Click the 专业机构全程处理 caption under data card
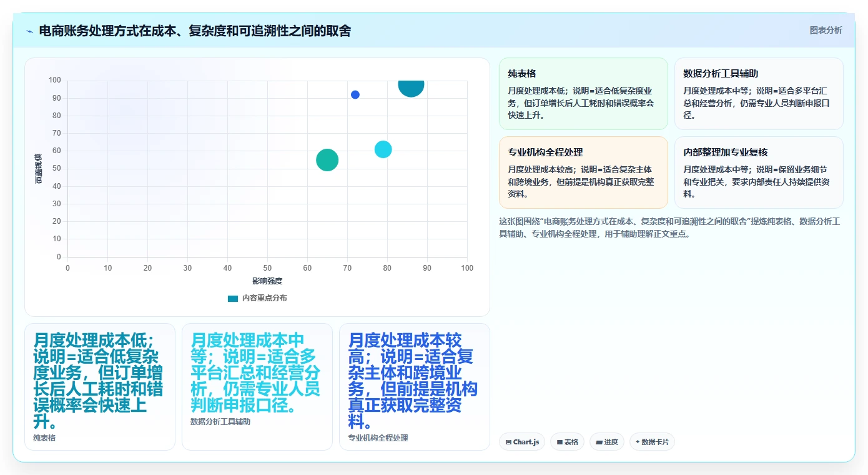 (378, 438)
